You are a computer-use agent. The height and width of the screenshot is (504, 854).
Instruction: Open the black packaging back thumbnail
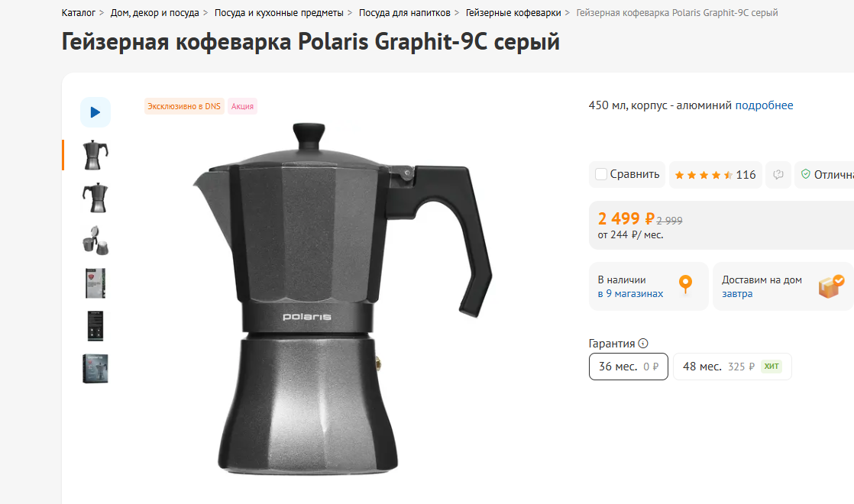click(x=95, y=326)
